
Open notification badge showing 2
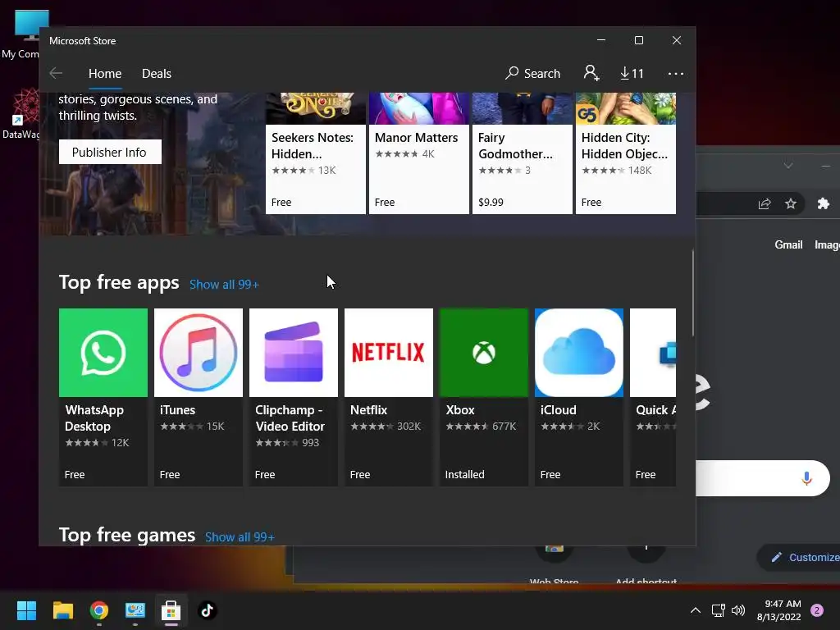[x=817, y=610]
